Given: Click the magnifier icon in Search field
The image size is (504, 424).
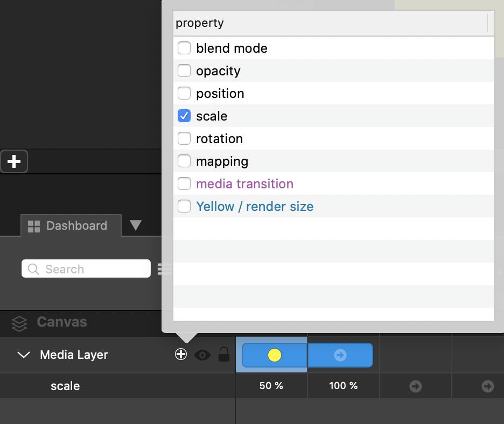Looking at the screenshot, I should click(x=33, y=269).
